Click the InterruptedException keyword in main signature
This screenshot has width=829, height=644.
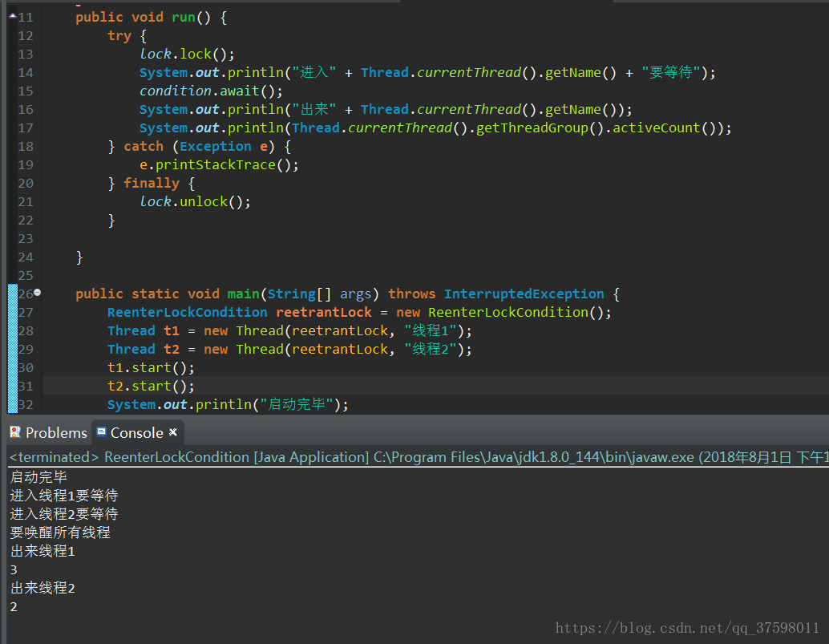pyautogui.click(x=524, y=294)
